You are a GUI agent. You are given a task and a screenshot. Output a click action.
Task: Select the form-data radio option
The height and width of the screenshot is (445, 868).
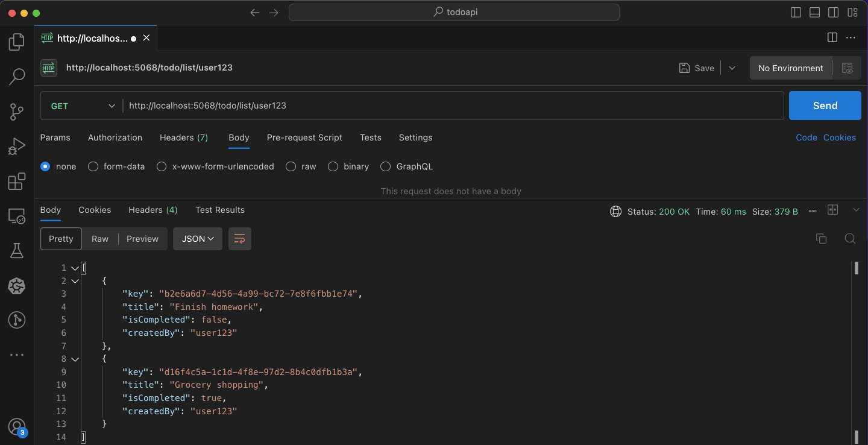(93, 166)
